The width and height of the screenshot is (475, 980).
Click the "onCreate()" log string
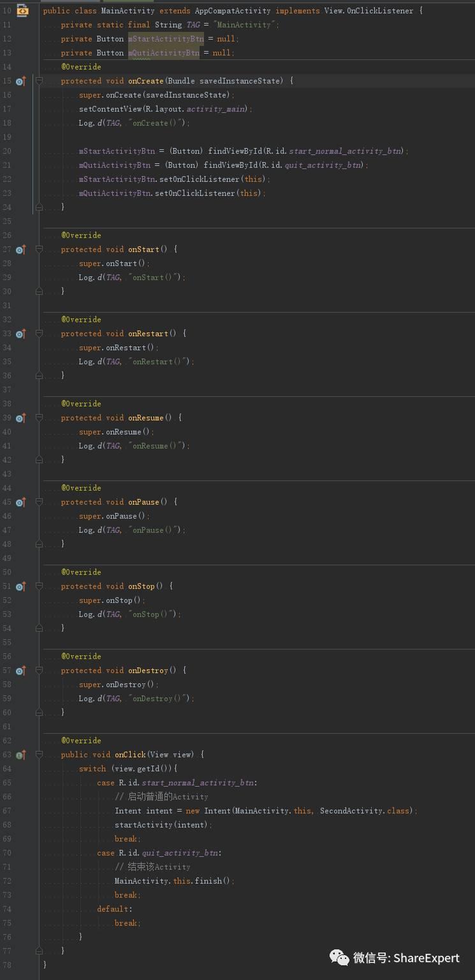157,123
